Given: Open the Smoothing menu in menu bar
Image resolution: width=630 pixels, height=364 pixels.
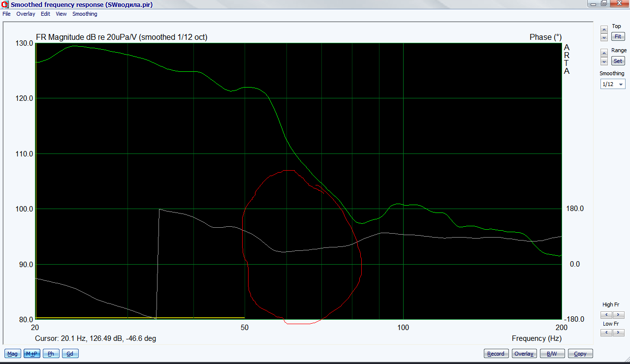Looking at the screenshot, I should (x=85, y=14).
